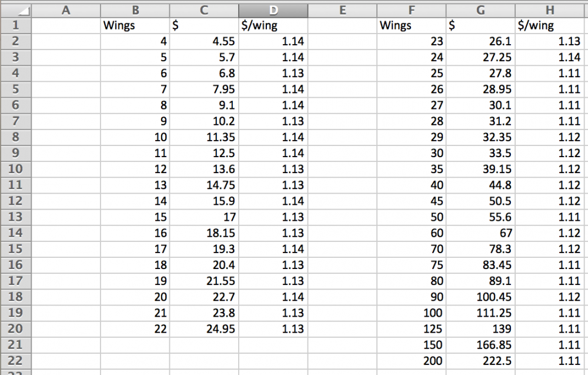Click cell with value 27.8
This screenshot has width=588, height=375.
[x=480, y=74]
